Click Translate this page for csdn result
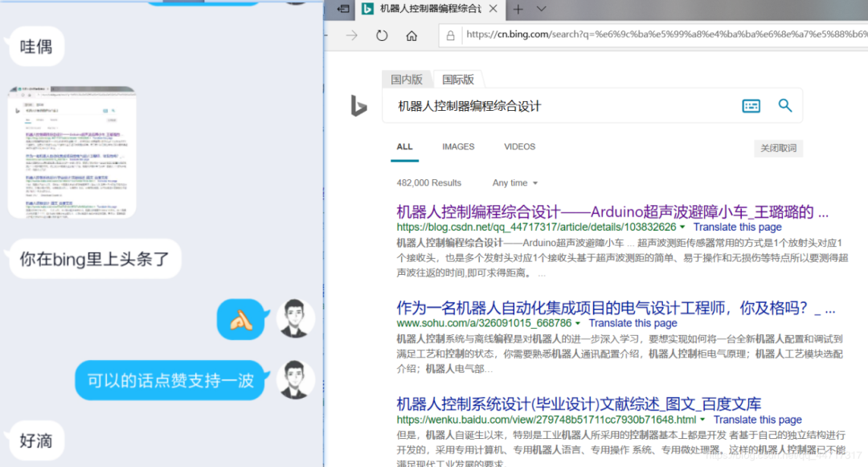This screenshot has height=467, width=868. pyautogui.click(x=737, y=227)
